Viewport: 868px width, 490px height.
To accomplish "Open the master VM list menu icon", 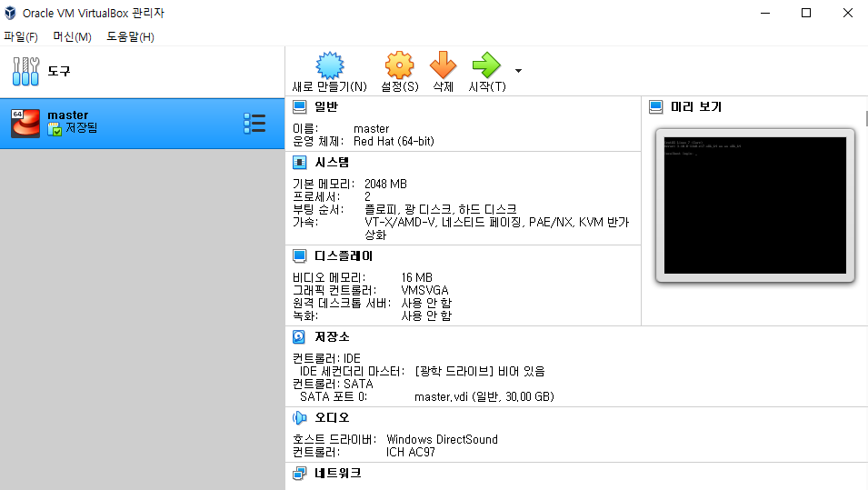I will pos(254,124).
